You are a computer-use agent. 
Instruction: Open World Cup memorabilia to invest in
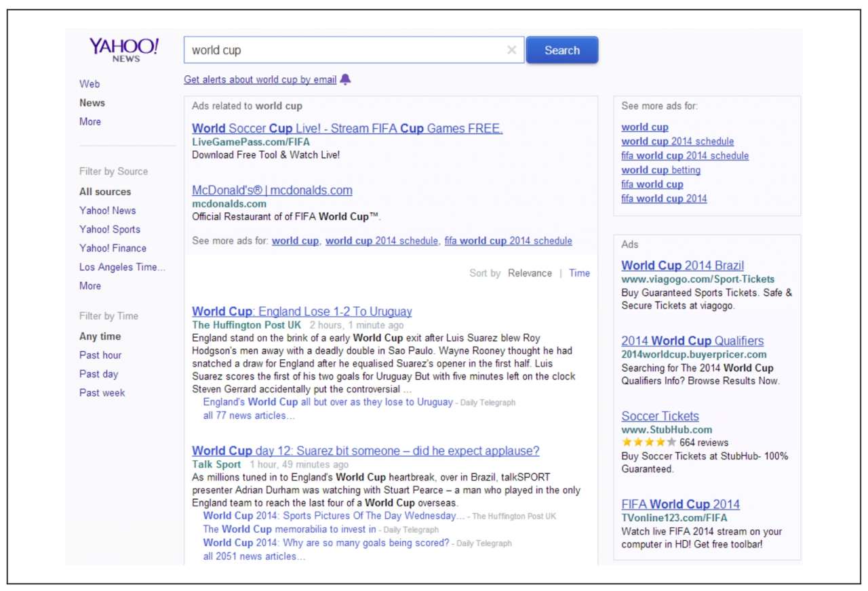[x=290, y=529]
